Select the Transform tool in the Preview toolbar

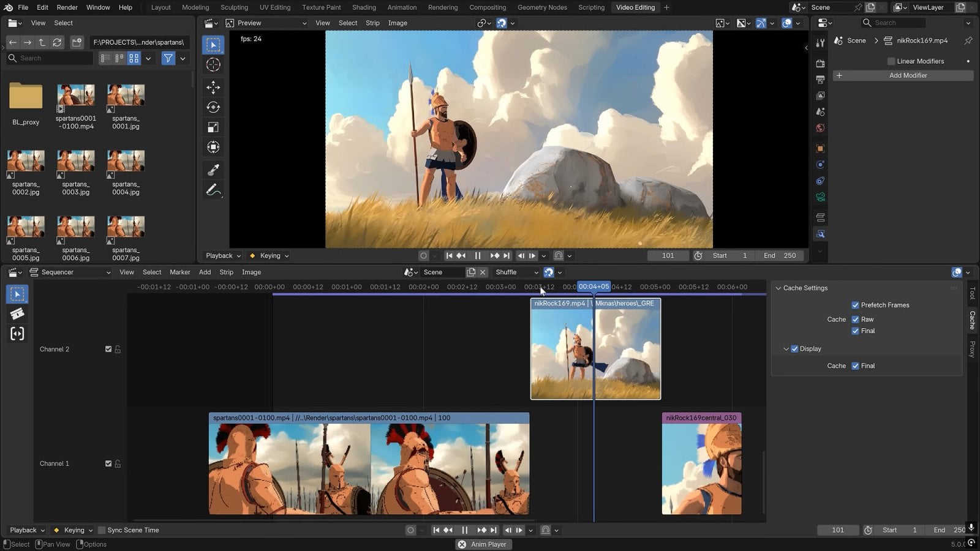(213, 147)
